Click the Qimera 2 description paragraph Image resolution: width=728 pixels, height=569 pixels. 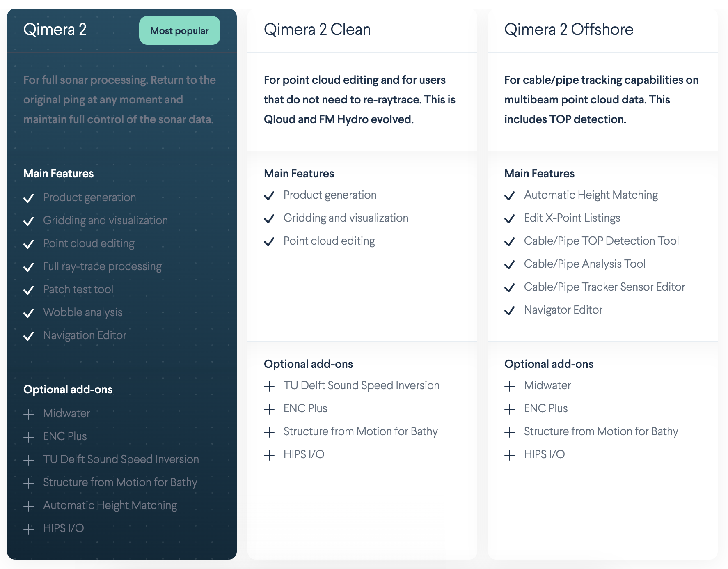click(x=119, y=100)
